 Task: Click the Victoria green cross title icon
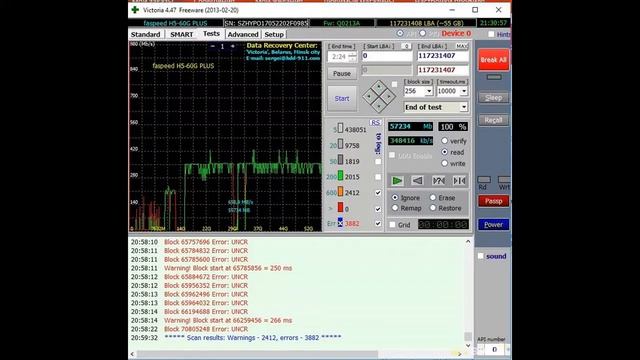pos(135,9)
